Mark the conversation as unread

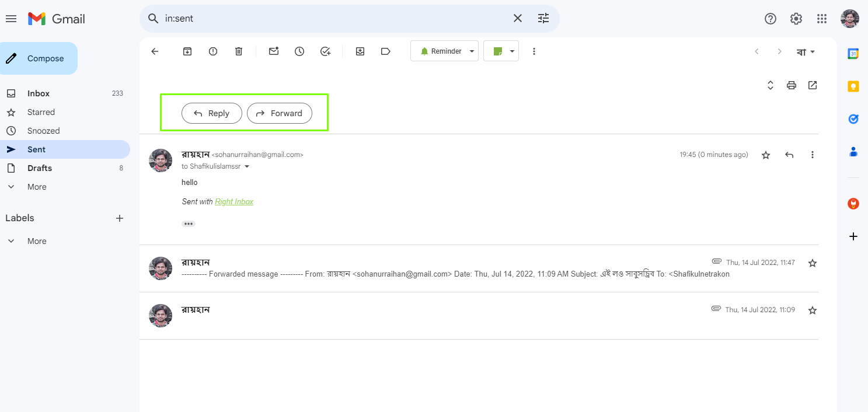(274, 51)
